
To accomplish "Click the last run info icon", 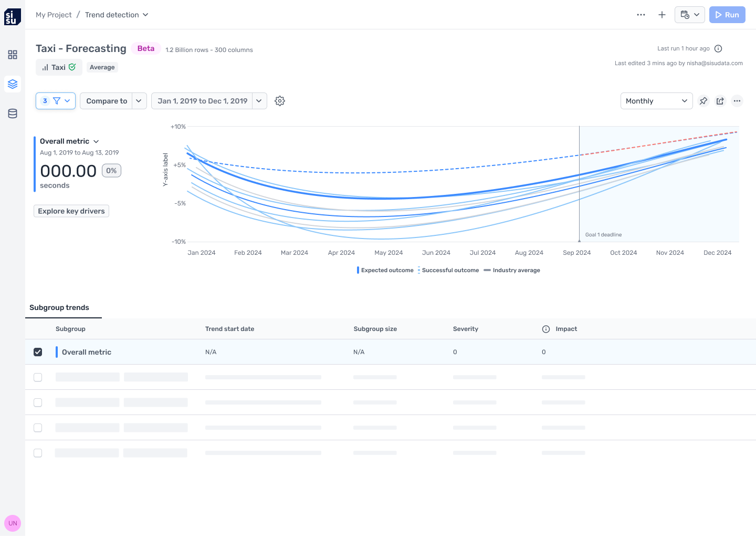I will tap(718, 48).
